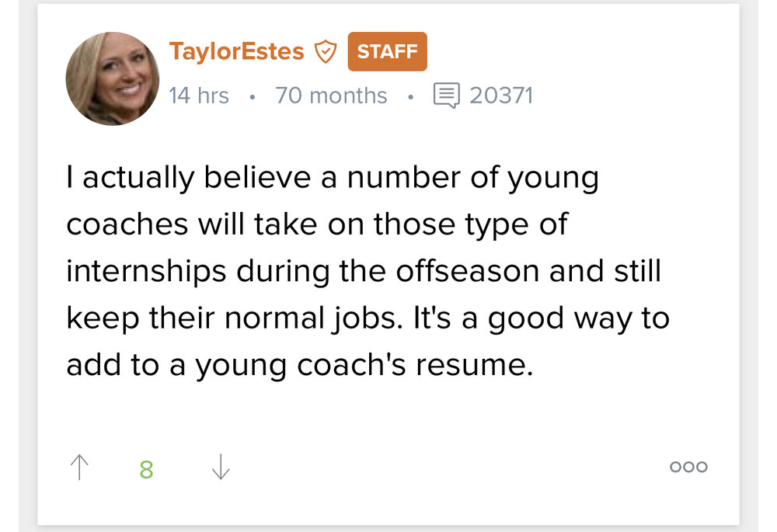777x532 pixels.
Task: Upvote TaylorEstes's post with the up arrow
Action: click(79, 468)
